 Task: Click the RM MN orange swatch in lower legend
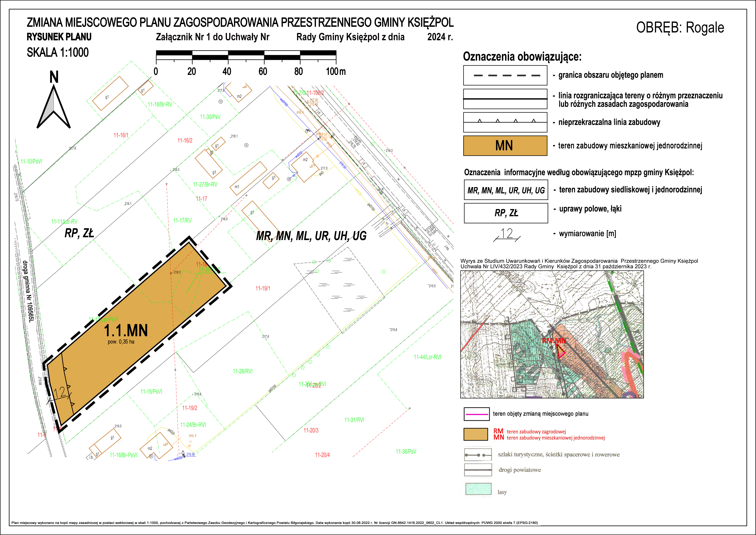475,434
